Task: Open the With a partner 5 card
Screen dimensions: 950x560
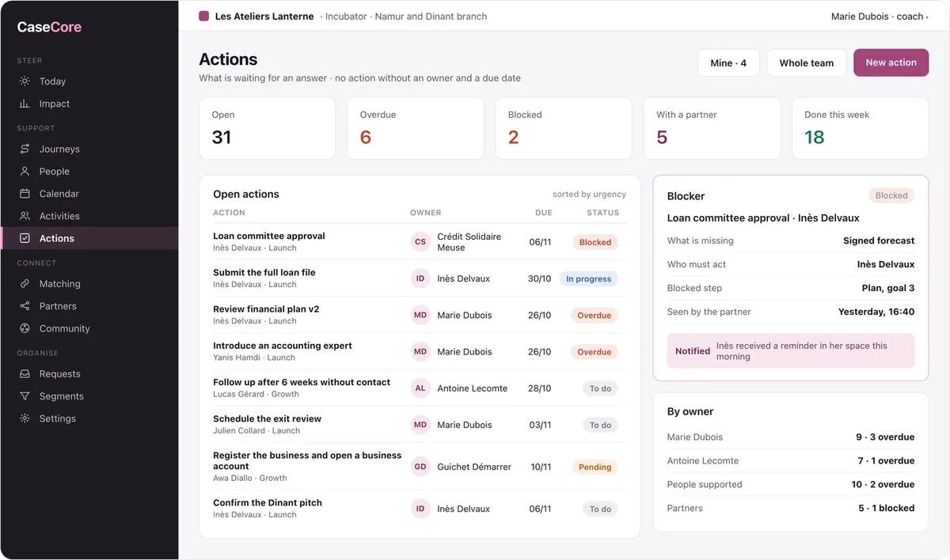Action: click(x=712, y=128)
